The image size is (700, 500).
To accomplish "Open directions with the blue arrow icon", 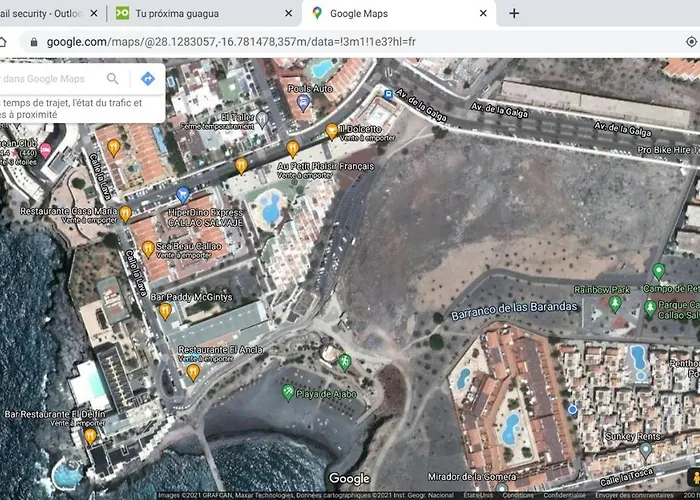I will (x=148, y=79).
